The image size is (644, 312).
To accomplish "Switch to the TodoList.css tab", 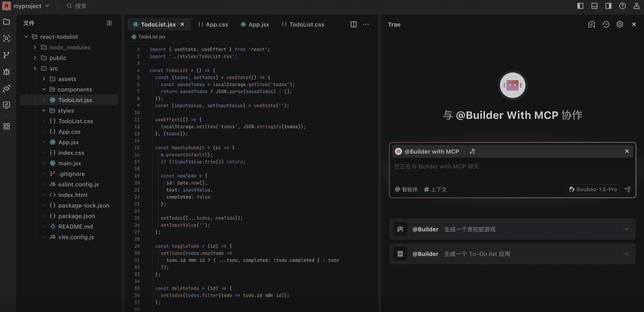I will (x=303, y=25).
